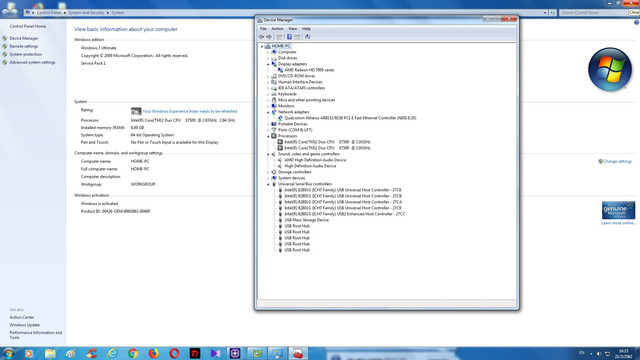Image resolution: width=640 pixels, height=360 pixels.
Task: Click the Keyboards category icon
Action: point(274,94)
